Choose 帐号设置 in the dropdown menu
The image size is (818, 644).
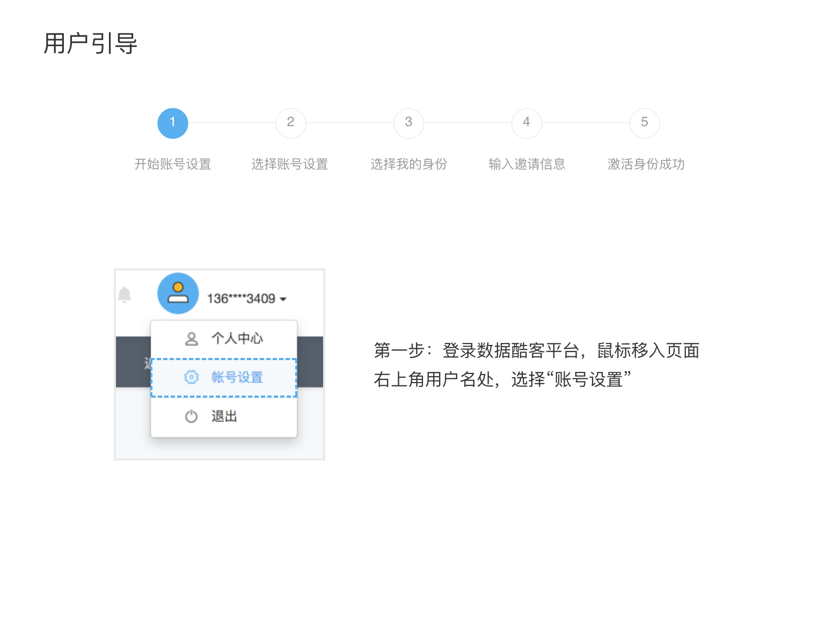pos(224,378)
